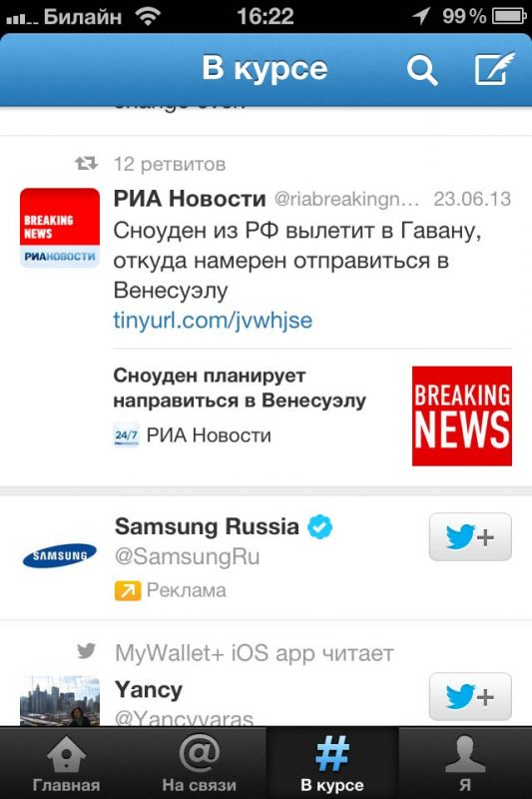Switch to the Главная tab
Screen dimensions: 532x799
tap(66, 763)
